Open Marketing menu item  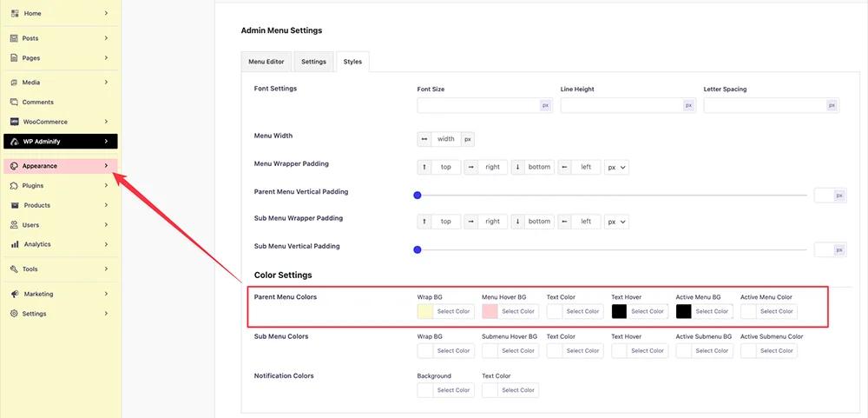(x=61, y=294)
